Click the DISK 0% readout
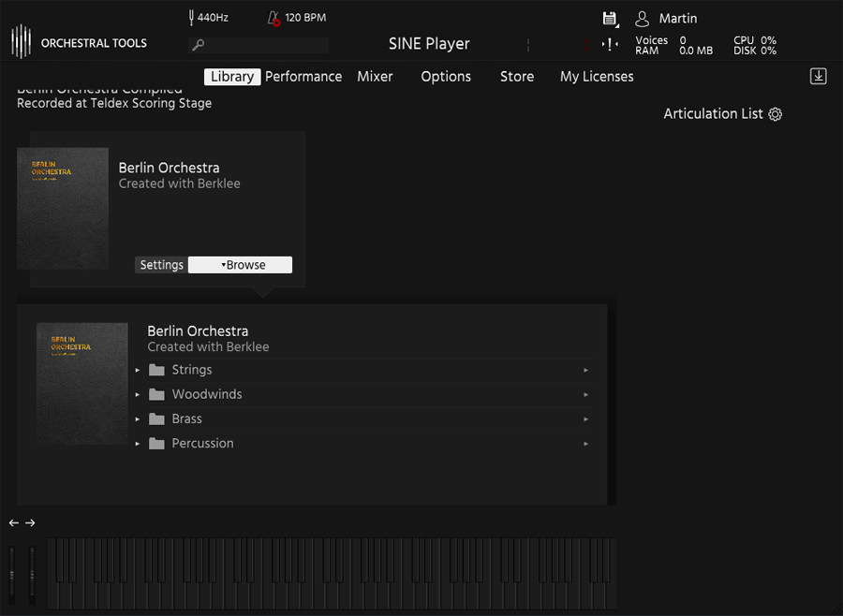This screenshot has height=616, width=843. coord(755,51)
